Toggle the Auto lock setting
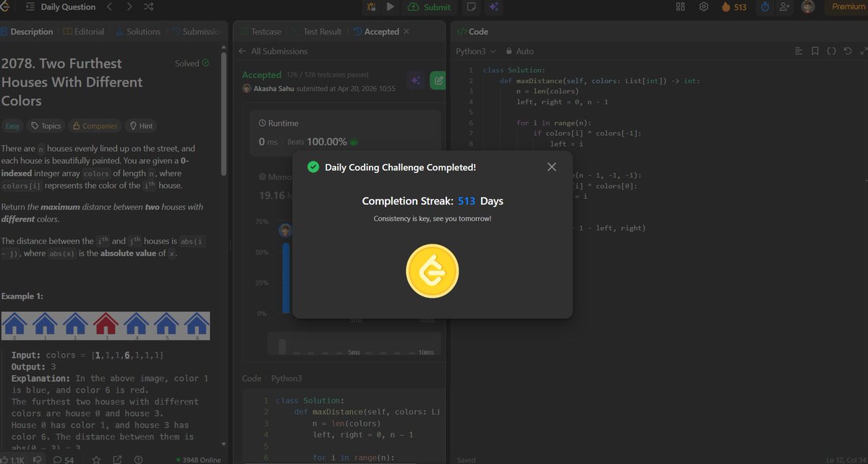This screenshot has height=464, width=868. tap(520, 51)
